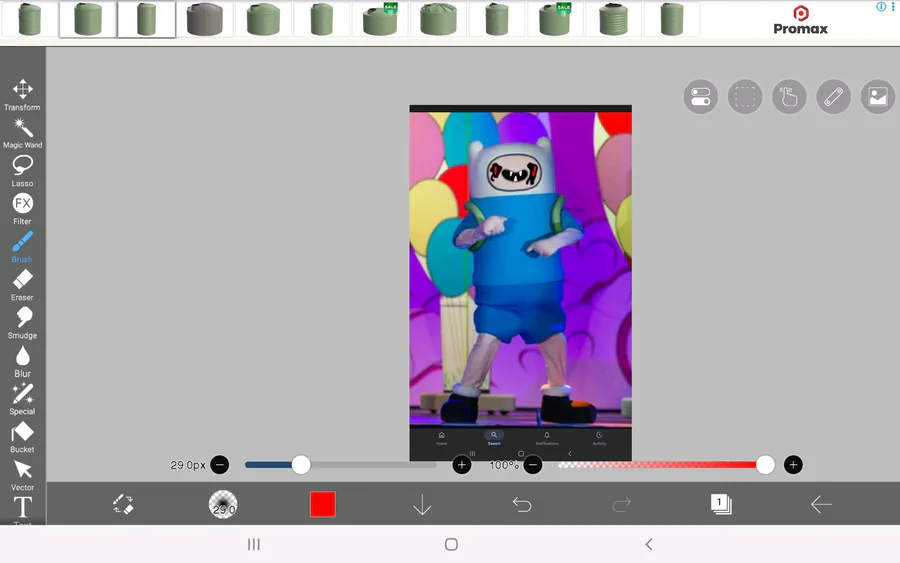Open the reference image material button
The width and height of the screenshot is (900, 563).
(878, 96)
